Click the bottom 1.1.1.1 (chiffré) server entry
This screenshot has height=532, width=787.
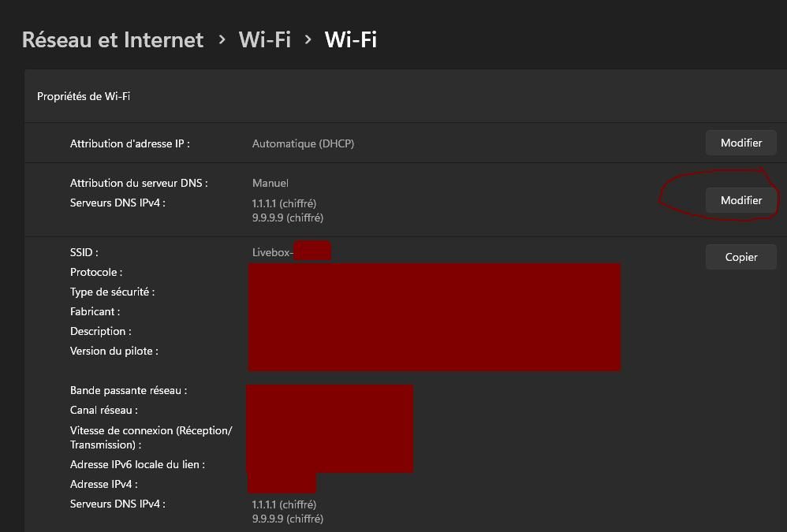tap(284, 504)
